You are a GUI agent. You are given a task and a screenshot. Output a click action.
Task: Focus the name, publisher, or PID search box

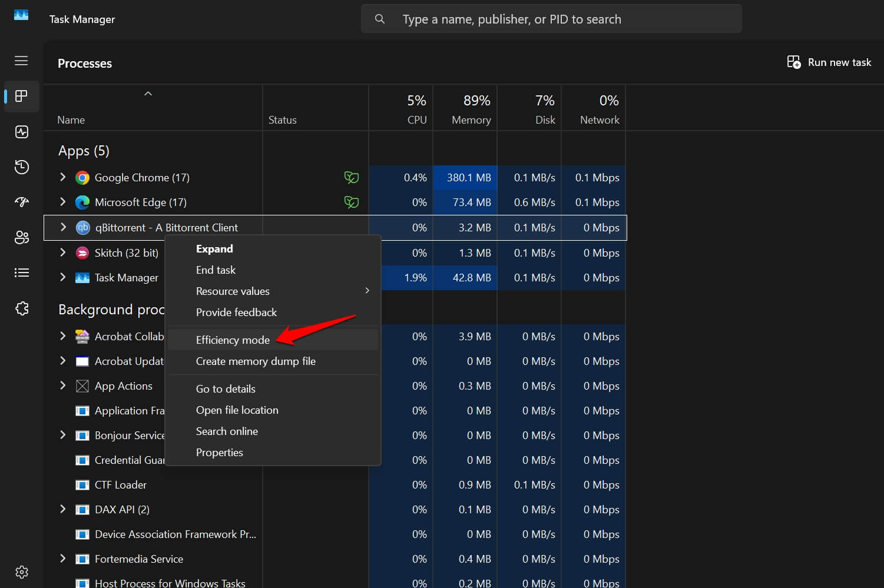click(x=551, y=19)
